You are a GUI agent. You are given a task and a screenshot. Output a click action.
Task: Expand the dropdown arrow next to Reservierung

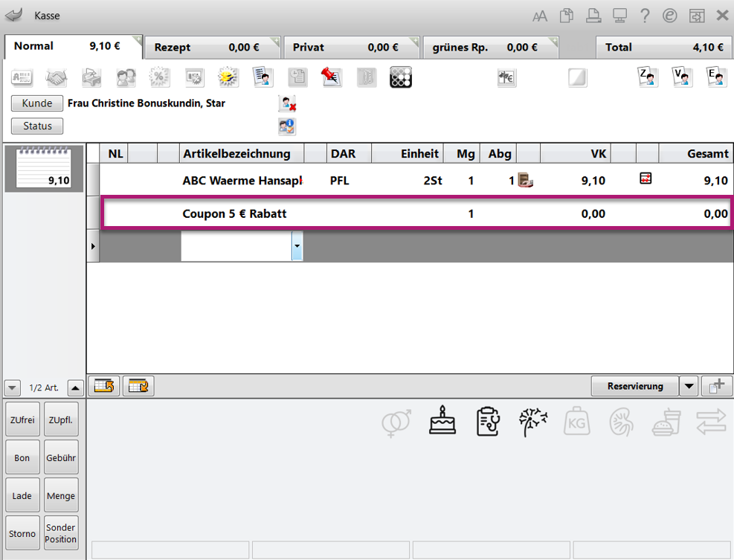click(x=689, y=386)
